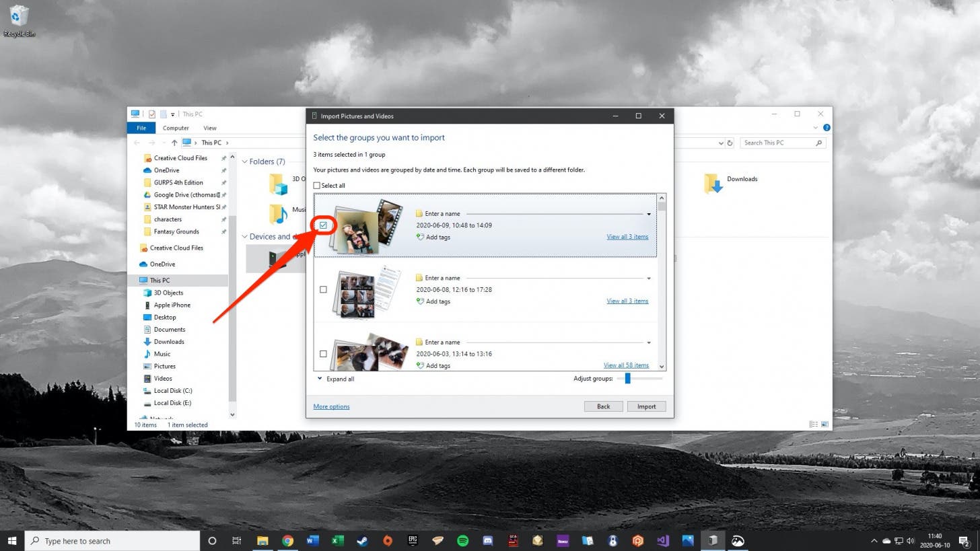Open the More options link

point(331,406)
